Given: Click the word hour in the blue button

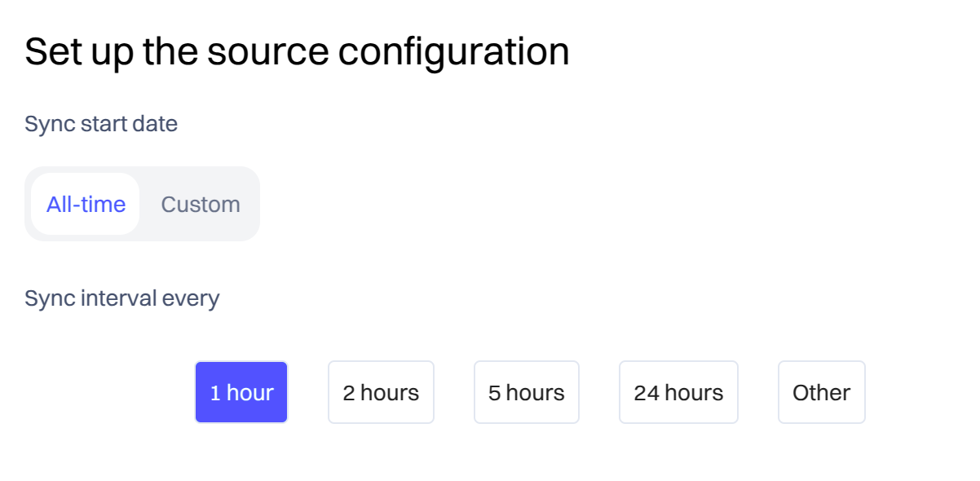Looking at the screenshot, I should click(x=250, y=393).
